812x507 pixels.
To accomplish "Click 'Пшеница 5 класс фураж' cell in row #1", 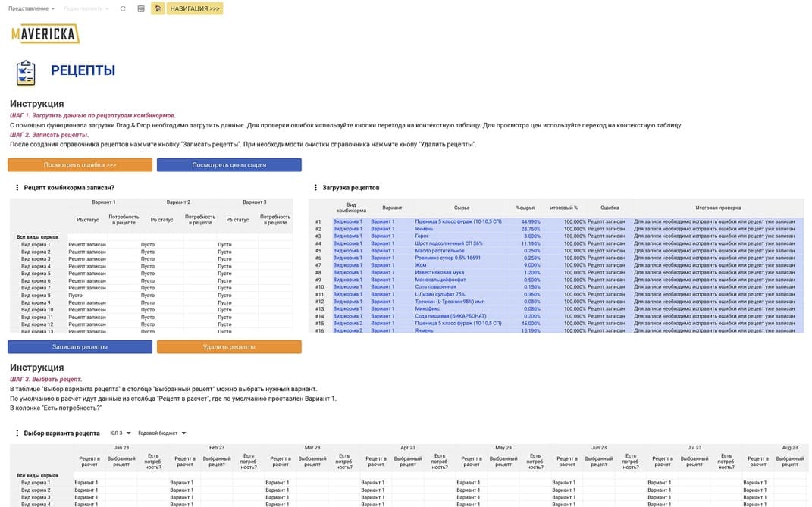I will coord(461,221).
